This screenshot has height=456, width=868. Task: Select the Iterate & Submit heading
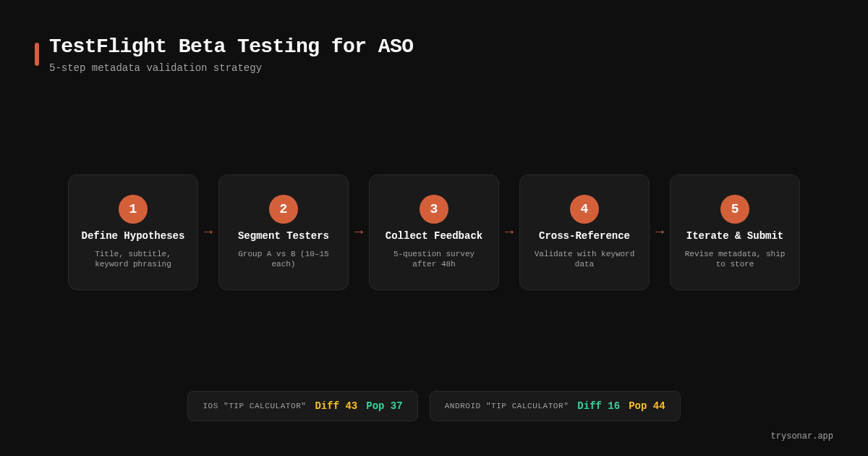pyautogui.click(x=735, y=236)
